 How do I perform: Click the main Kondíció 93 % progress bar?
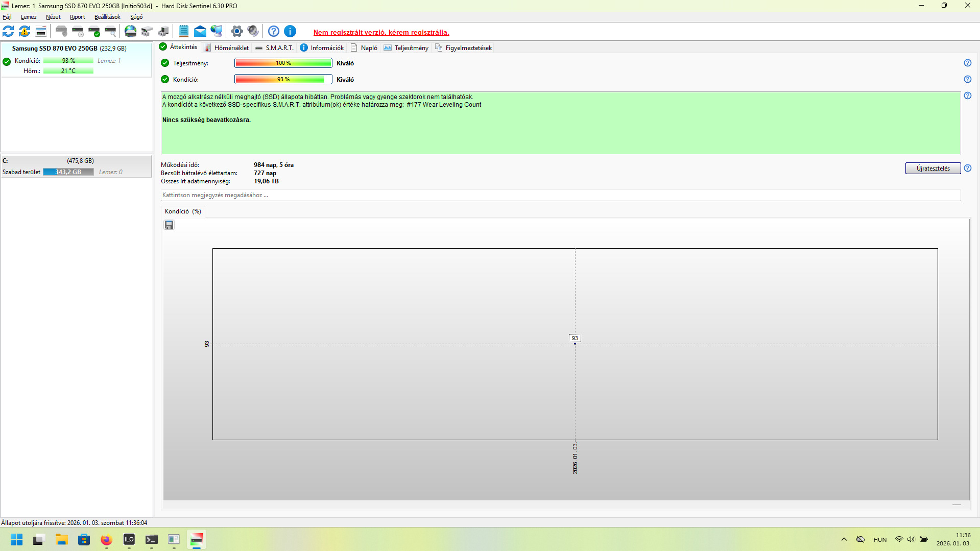[x=283, y=79]
